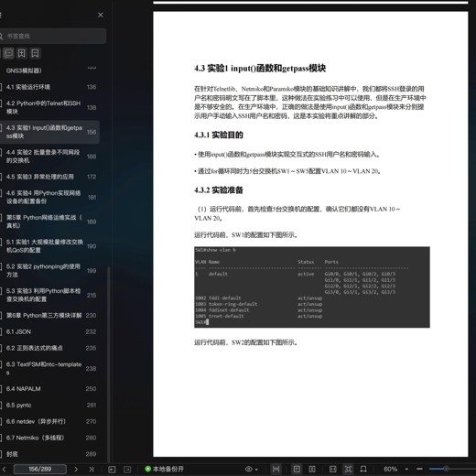
Task: Click the zoom out minus button
Action: (419, 469)
